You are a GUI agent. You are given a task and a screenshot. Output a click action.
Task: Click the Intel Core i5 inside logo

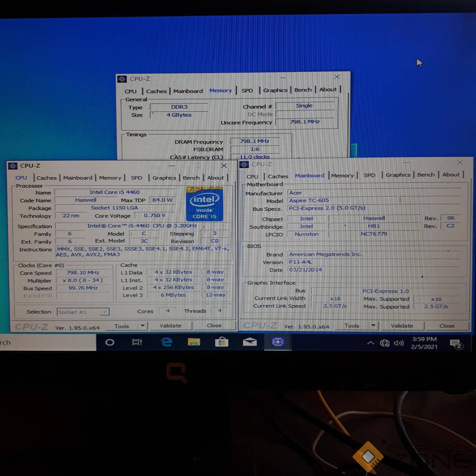205,204
